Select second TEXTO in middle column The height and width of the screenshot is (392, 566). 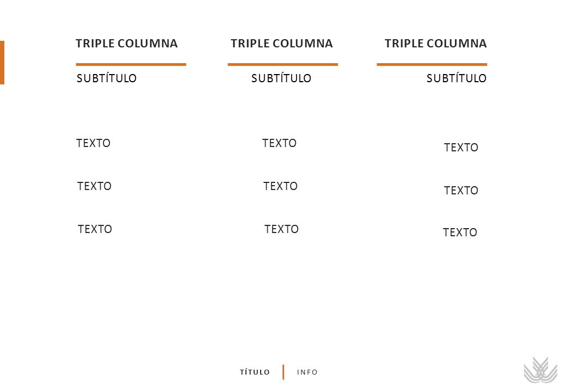(280, 186)
